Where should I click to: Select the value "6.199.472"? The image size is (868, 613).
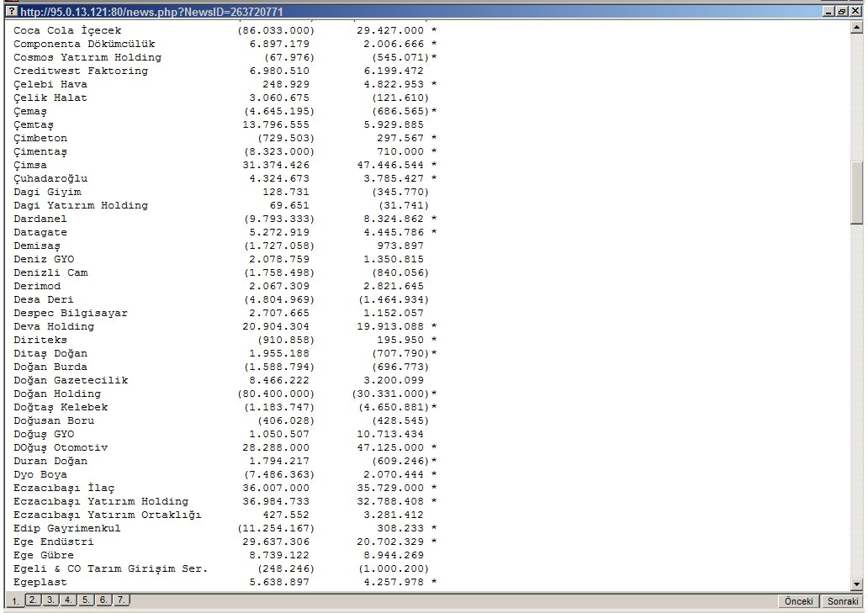pos(394,71)
